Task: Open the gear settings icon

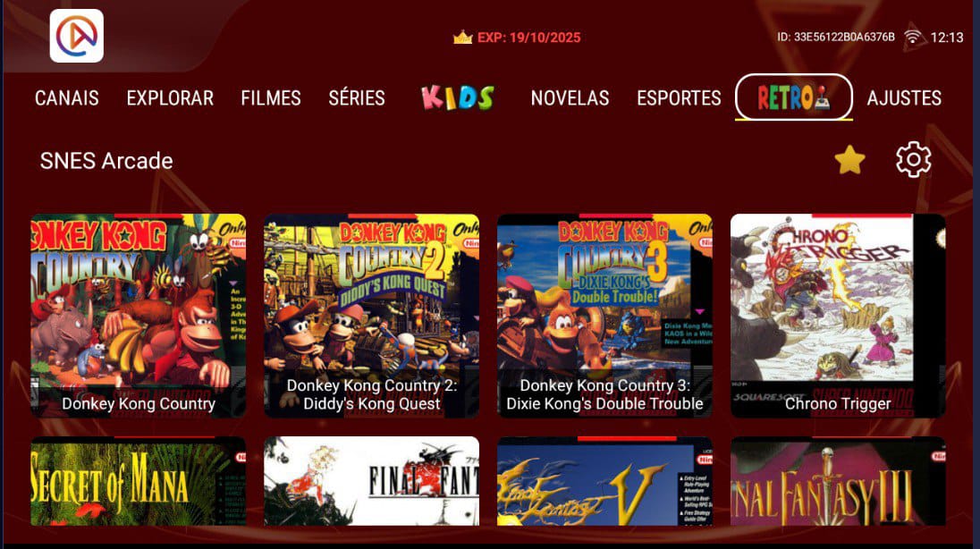Action: pos(913,160)
